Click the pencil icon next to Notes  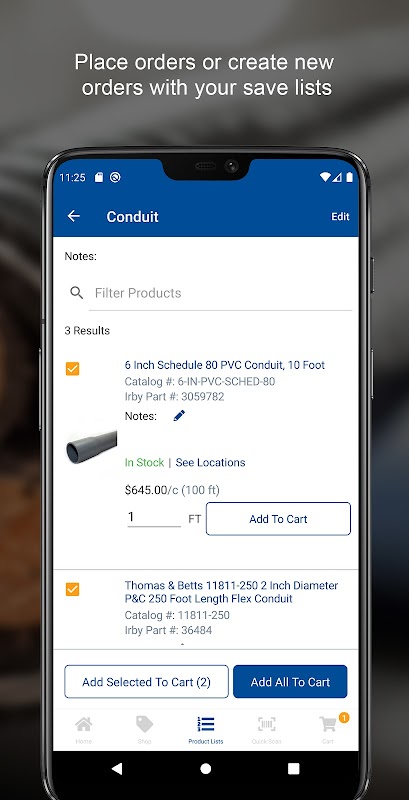click(x=179, y=416)
